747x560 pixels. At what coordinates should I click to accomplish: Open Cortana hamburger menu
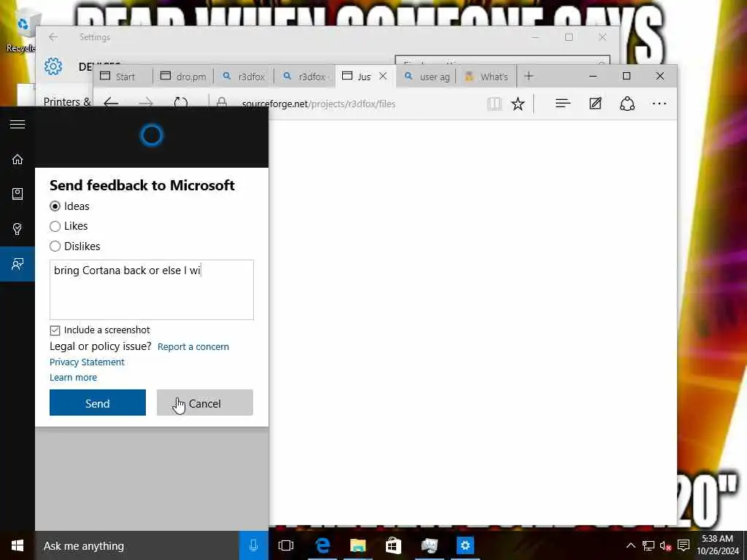coord(18,124)
